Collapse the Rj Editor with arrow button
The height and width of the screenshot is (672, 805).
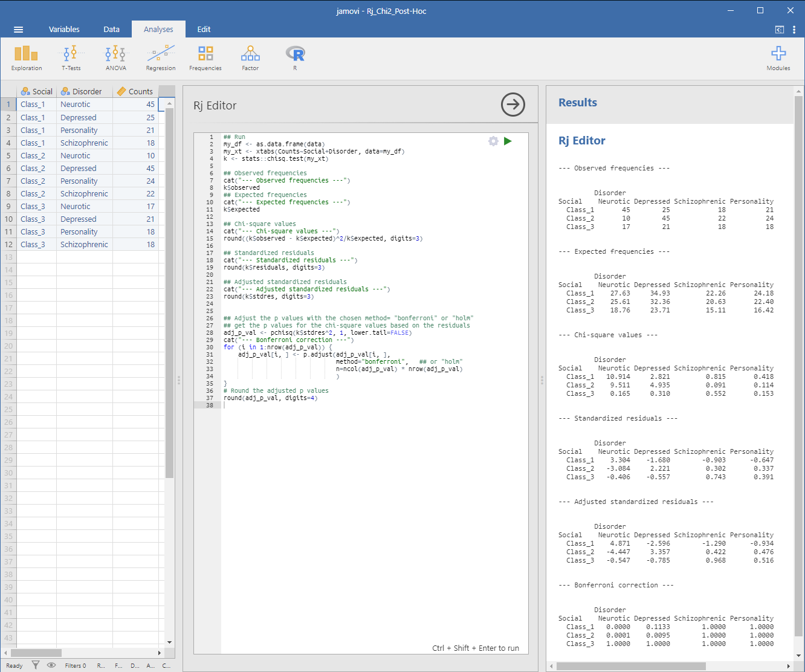click(x=512, y=105)
